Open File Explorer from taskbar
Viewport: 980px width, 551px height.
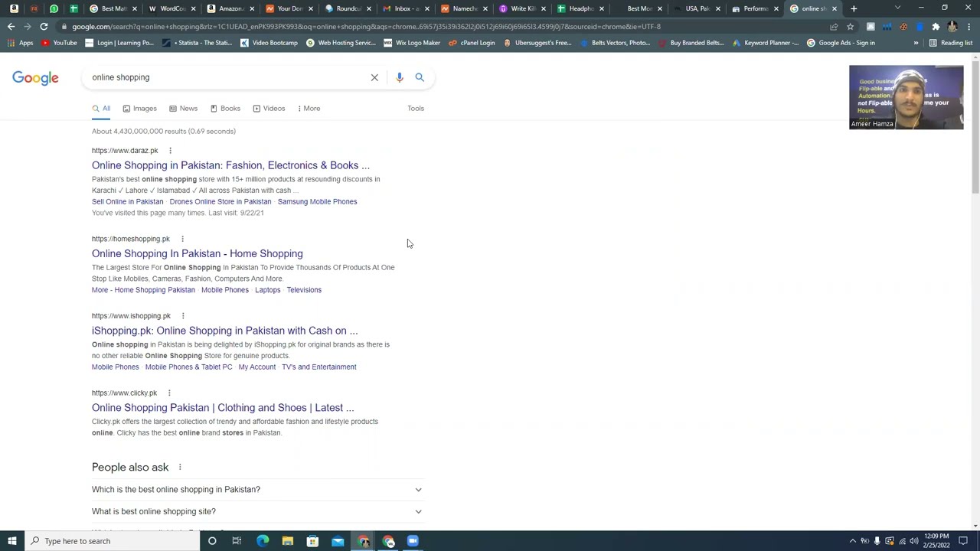click(x=288, y=541)
